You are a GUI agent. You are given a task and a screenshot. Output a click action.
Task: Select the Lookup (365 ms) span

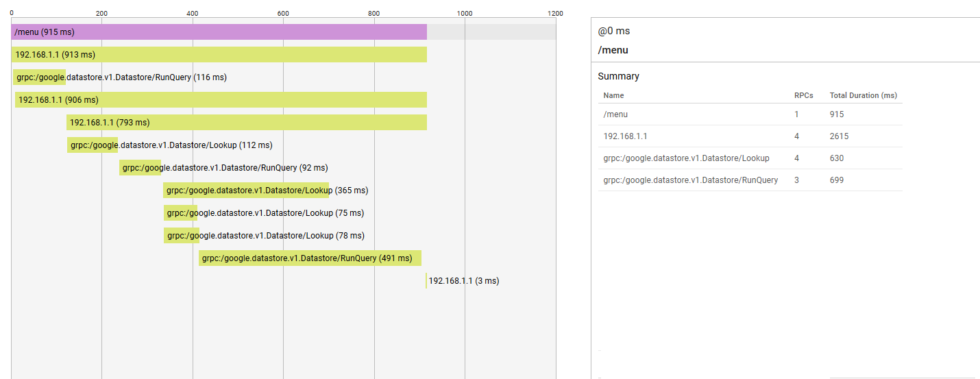pyautogui.click(x=246, y=191)
